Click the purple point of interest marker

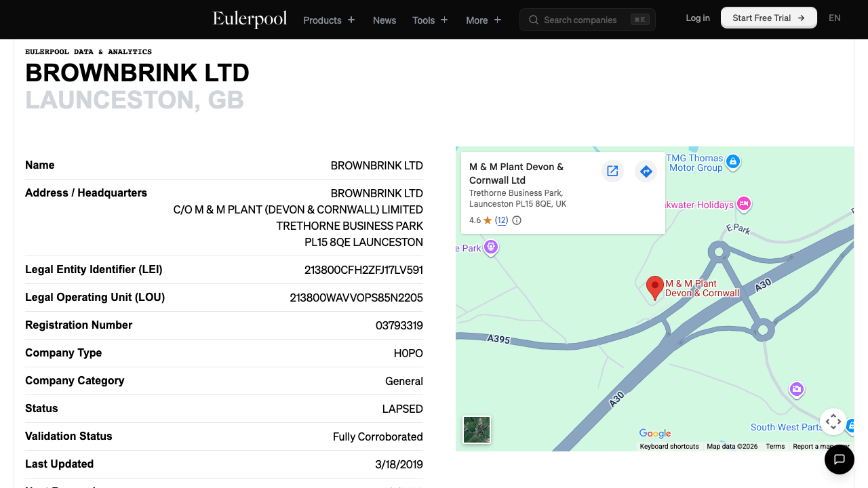pyautogui.click(x=796, y=389)
